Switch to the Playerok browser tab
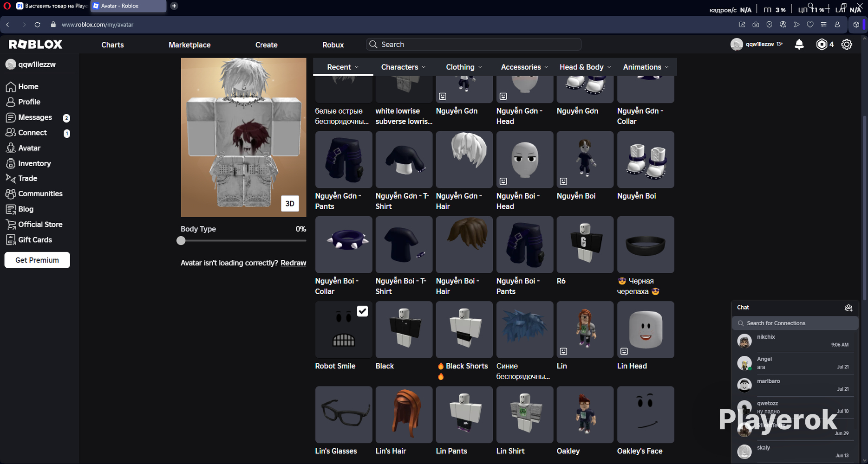This screenshot has height=464, width=868. pyautogui.click(x=51, y=6)
